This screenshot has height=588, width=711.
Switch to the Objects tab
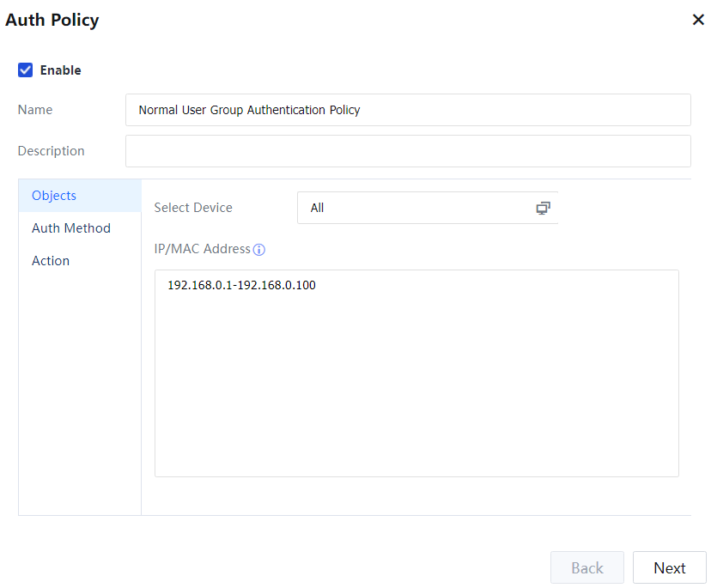pyautogui.click(x=54, y=196)
